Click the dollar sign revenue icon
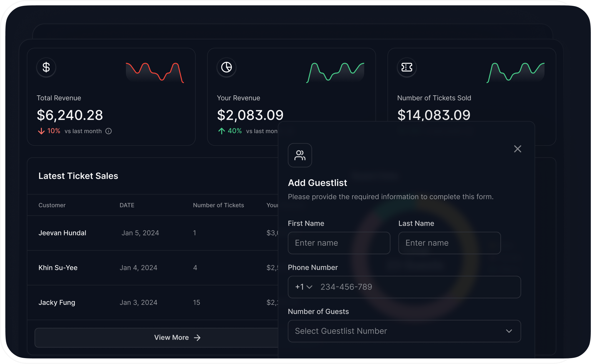 pyautogui.click(x=46, y=67)
